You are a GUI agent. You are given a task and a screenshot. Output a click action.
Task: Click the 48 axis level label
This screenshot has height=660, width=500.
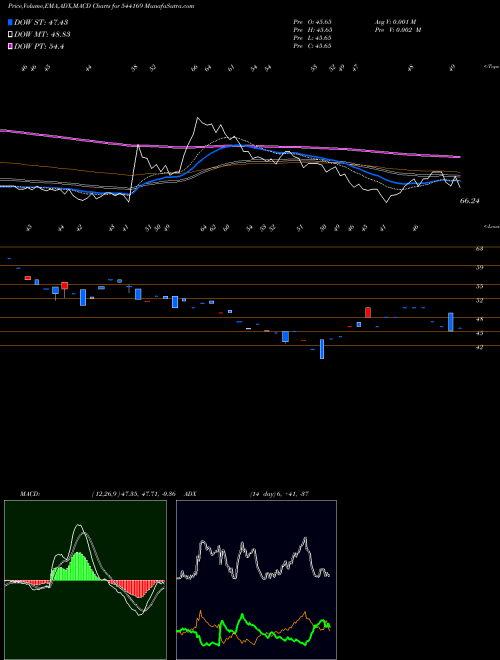point(479,319)
